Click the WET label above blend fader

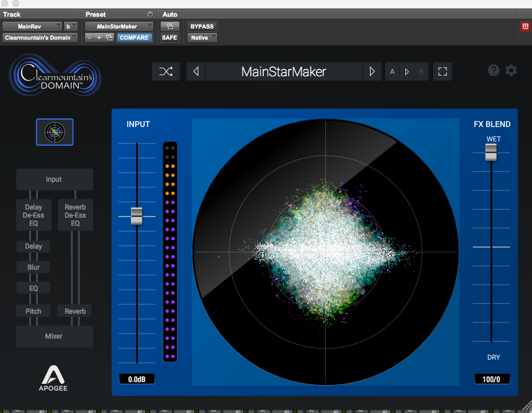click(x=494, y=139)
